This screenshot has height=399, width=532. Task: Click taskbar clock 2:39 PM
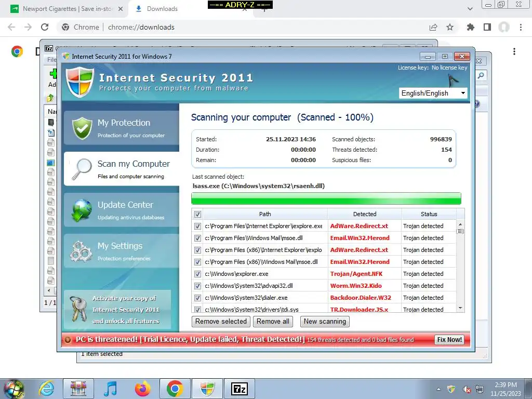pyautogui.click(x=506, y=389)
